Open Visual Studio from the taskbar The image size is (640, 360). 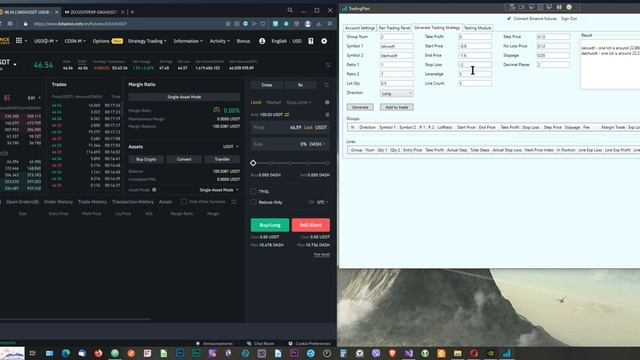(409, 353)
